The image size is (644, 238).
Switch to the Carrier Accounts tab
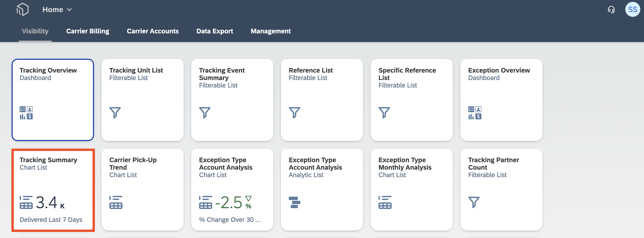(153, 31)
